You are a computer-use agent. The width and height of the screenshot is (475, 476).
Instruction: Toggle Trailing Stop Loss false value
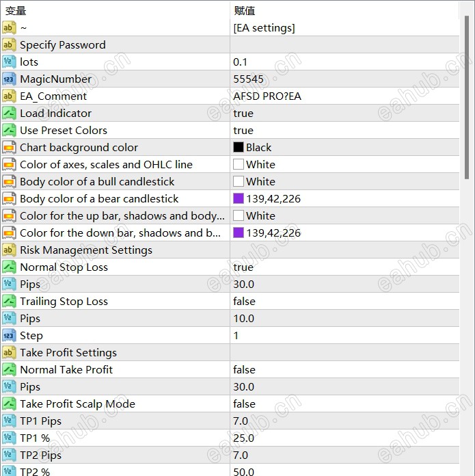244,302
